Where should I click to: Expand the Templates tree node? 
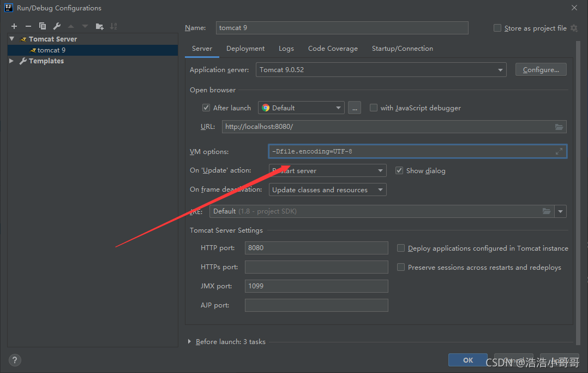point(11,61)
